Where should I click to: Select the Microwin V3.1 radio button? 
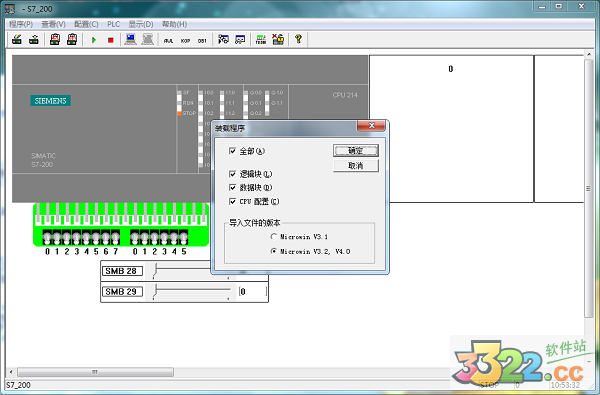tap(274, 237)
